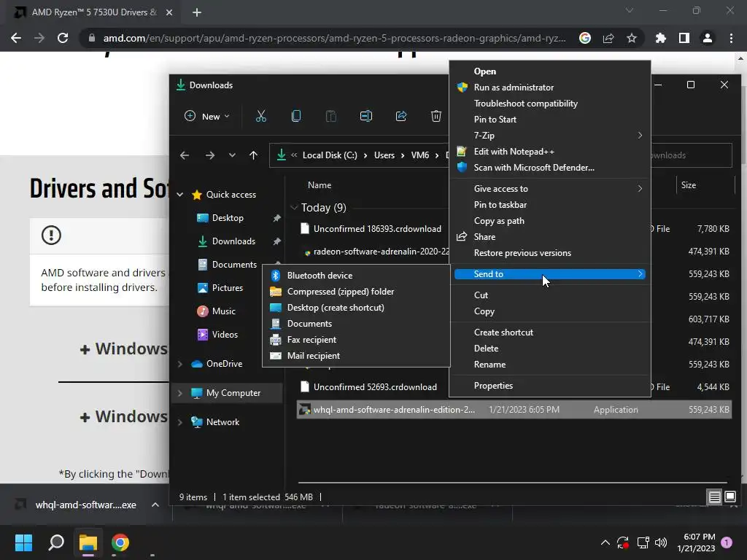
Task: Sort by the Size column header
Action: pos(688,185)
